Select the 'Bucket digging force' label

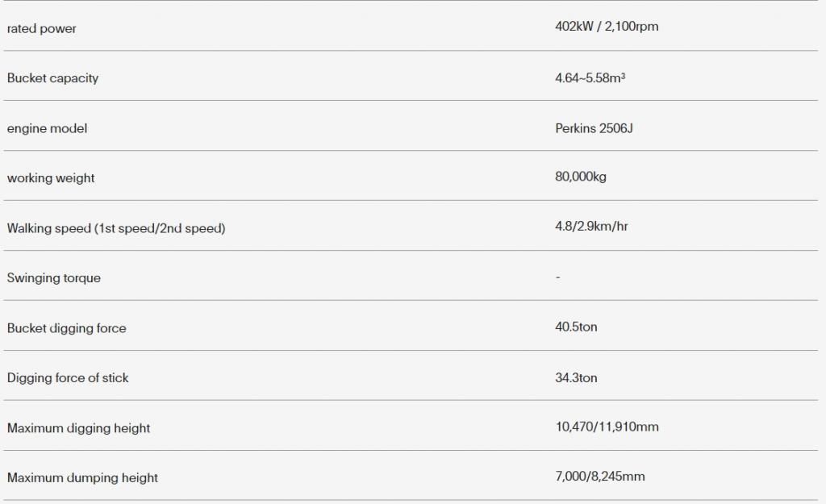click(66, 328)
